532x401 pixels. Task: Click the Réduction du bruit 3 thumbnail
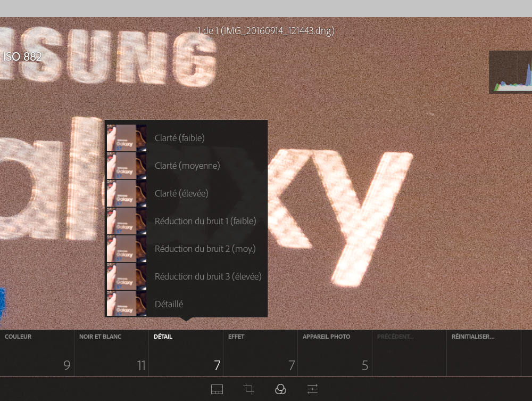127,276
